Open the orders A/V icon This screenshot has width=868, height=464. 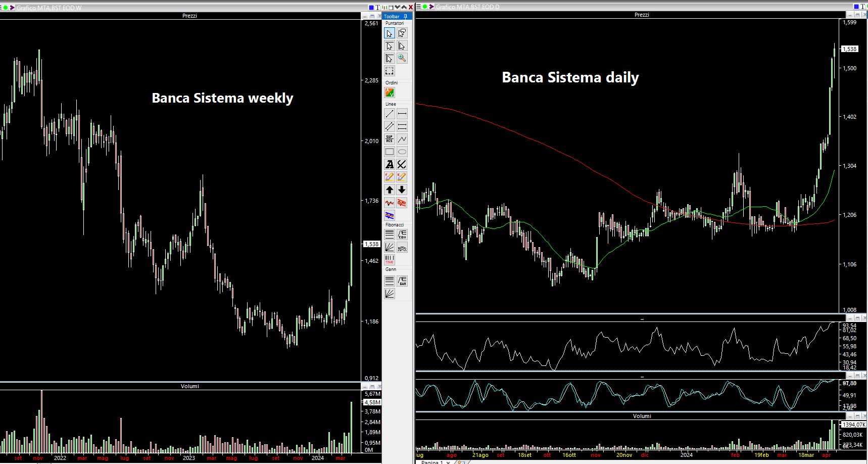point(389,92)
